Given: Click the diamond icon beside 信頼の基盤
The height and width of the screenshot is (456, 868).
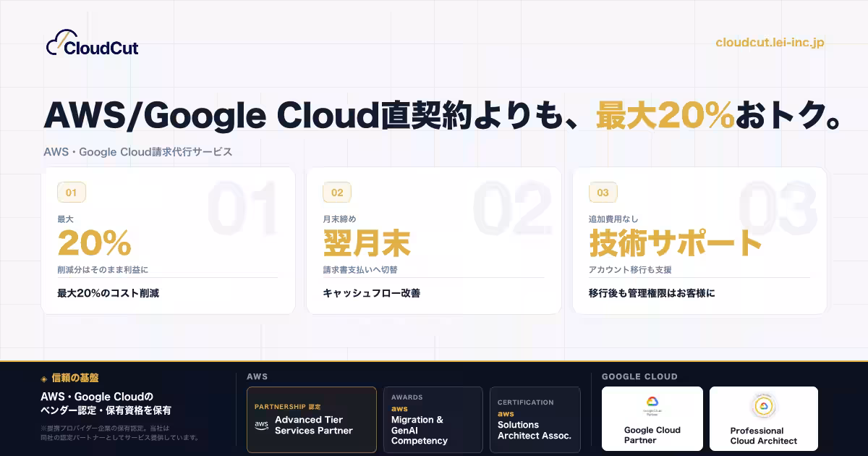Looking at the screenshot, I should pyautogui.click(x=44, y=379).
